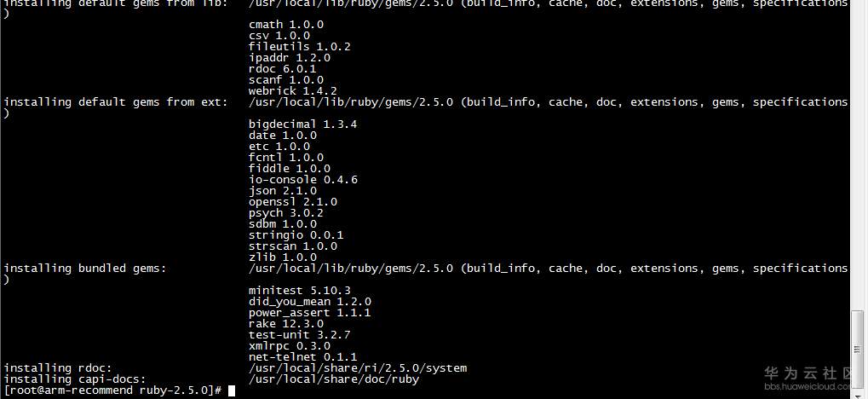Screen dimensions: 868x399
Task: Click the /usr/local/share/ri/2.5.0/system path
Action: coord(358,368)
